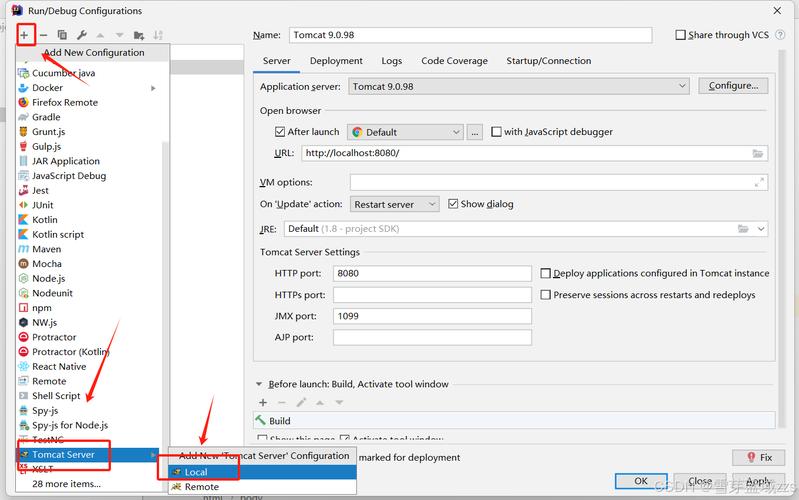Image resolution: width=799 pixels, height=500 pixels.
Task: Switch to the Startup/Connection tab
Action: [x=549, y=61]
